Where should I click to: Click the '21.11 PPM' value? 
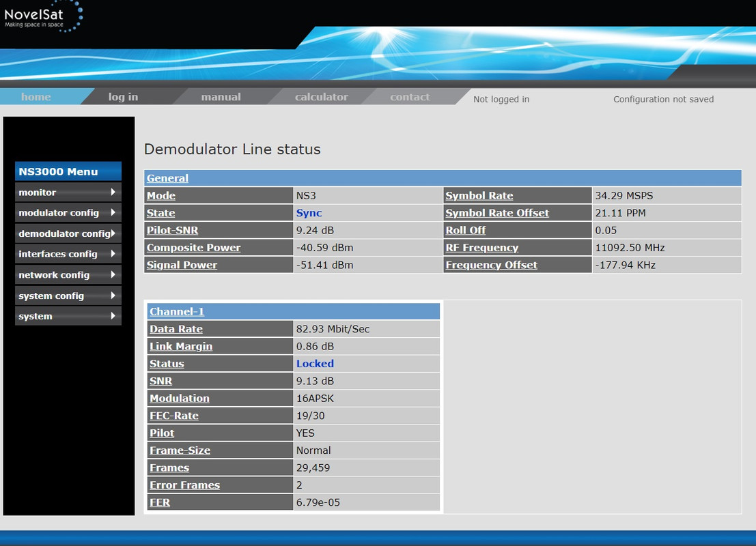point(620,213)
